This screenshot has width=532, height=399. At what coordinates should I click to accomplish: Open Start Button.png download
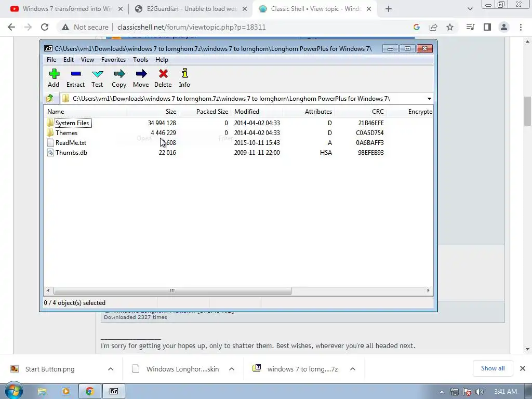(x=50, y=369)
